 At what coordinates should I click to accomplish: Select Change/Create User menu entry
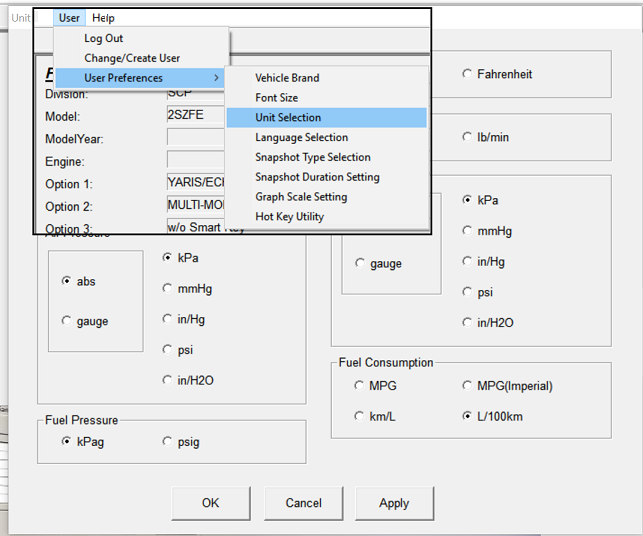[132, 58]
